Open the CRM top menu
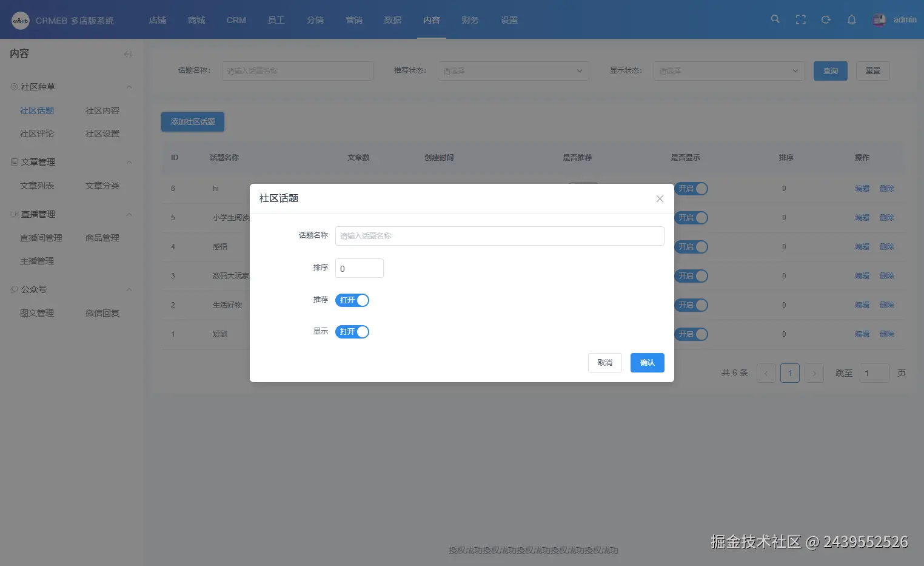This screenshot has height=566, width=924. tap(236, 20)
